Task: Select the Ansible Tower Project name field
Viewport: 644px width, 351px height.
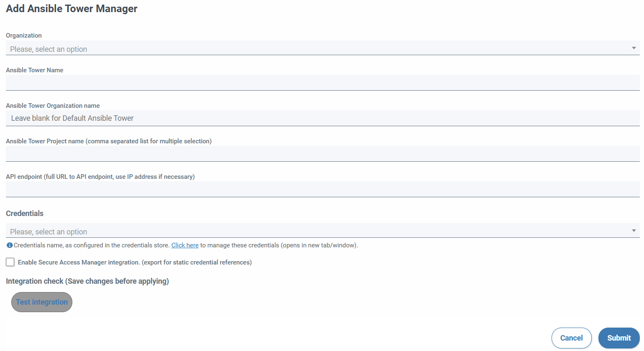Action: 322,154
